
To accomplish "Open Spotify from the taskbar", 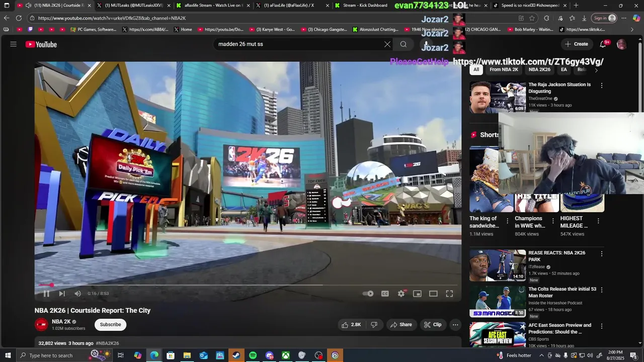I will pyautogui.click(x=253, y=355).
